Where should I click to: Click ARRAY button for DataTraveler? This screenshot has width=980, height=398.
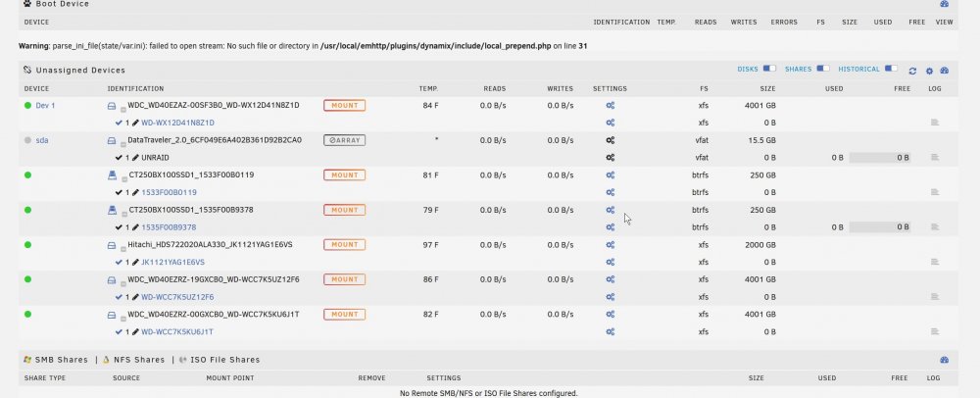(x=344, y=140)
